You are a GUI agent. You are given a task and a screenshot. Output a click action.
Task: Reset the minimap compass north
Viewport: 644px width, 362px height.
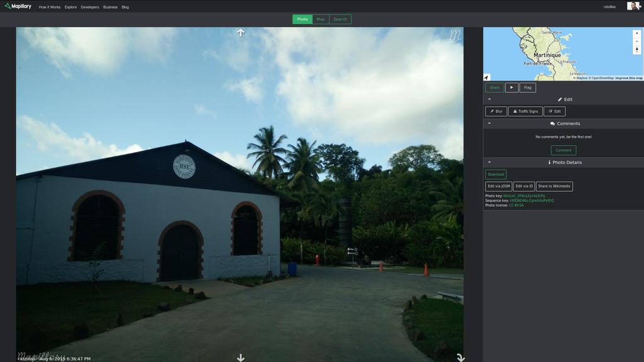(636, 50)
